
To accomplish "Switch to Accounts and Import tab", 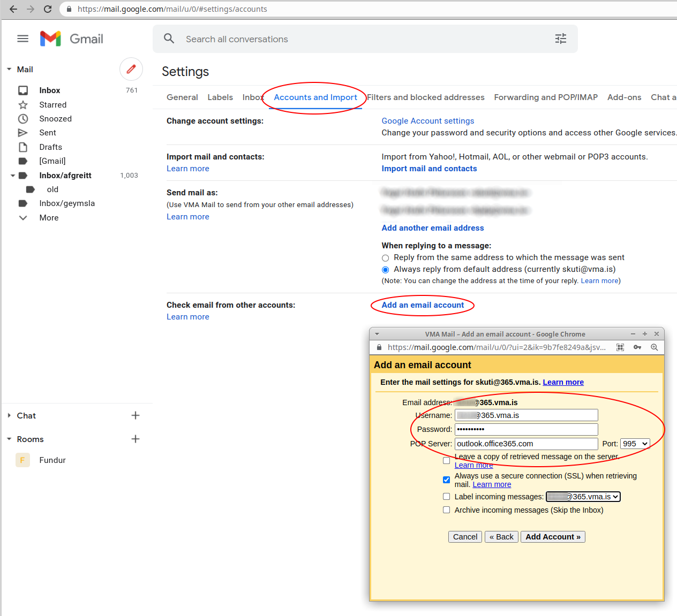I will tap(315, 97).
